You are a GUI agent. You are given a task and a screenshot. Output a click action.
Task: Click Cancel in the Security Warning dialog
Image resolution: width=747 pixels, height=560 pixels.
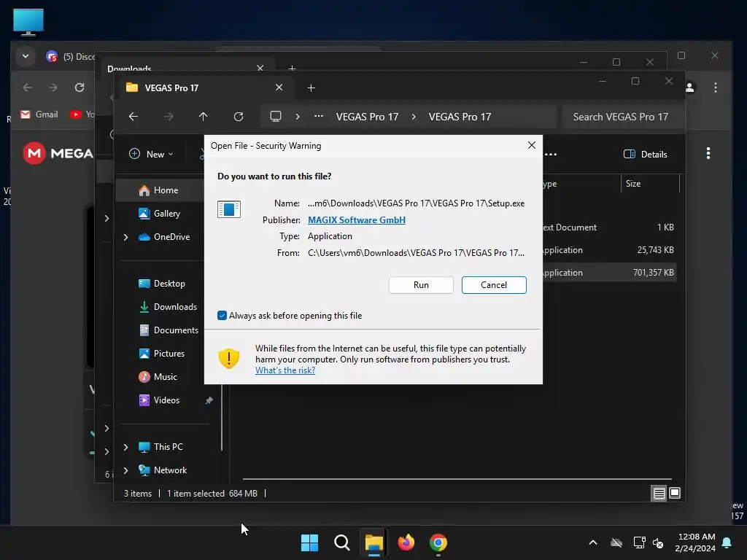point(494,285)
